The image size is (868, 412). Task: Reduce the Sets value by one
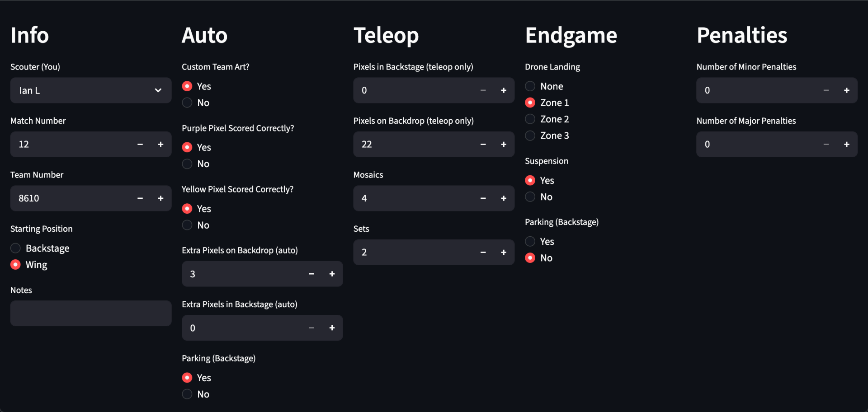[483, 252]
